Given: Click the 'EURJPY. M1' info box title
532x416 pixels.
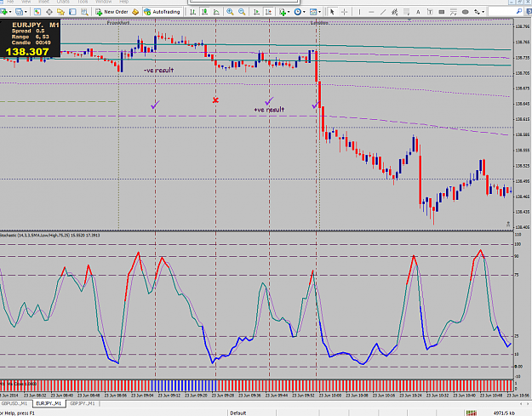Looking at the screenshot, I should tap(36, 25).
